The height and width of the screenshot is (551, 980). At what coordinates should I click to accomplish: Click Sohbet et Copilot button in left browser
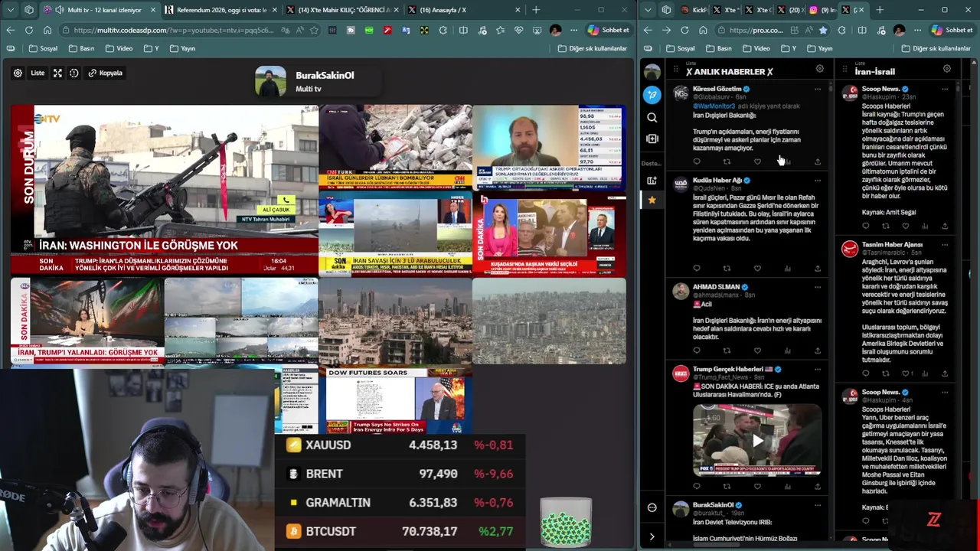(x=609, y=30)
